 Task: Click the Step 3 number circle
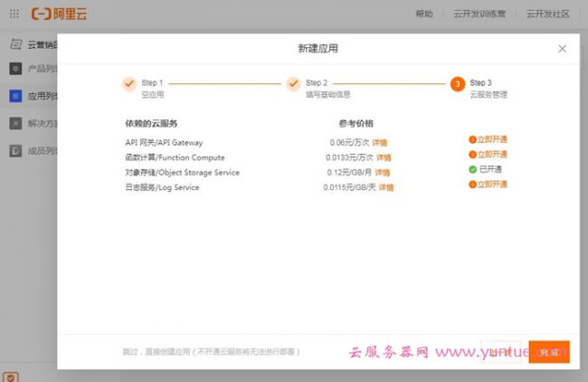[458, 84]
